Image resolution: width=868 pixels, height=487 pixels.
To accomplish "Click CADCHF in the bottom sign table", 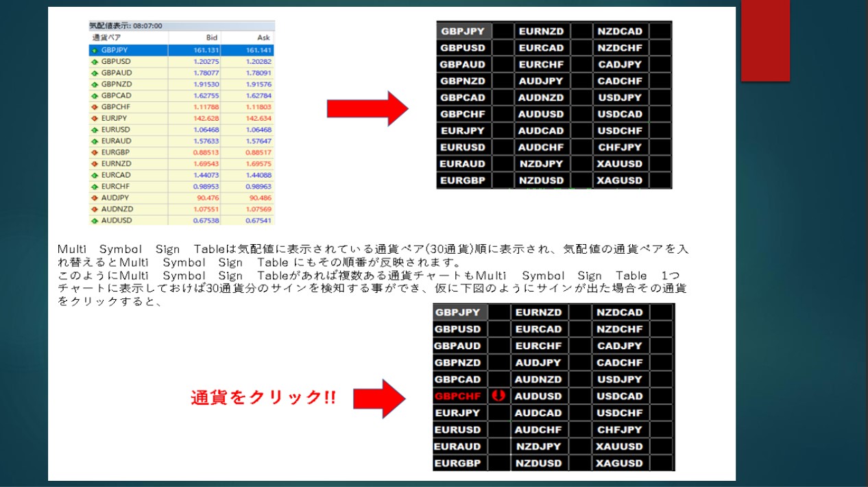I will [620, 362].
